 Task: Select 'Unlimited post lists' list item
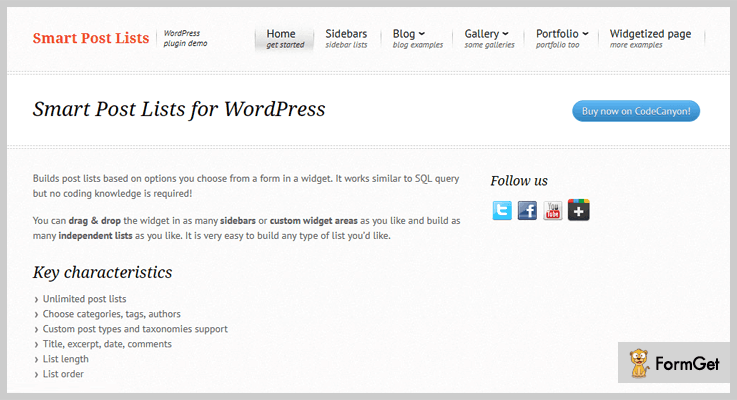84,299
